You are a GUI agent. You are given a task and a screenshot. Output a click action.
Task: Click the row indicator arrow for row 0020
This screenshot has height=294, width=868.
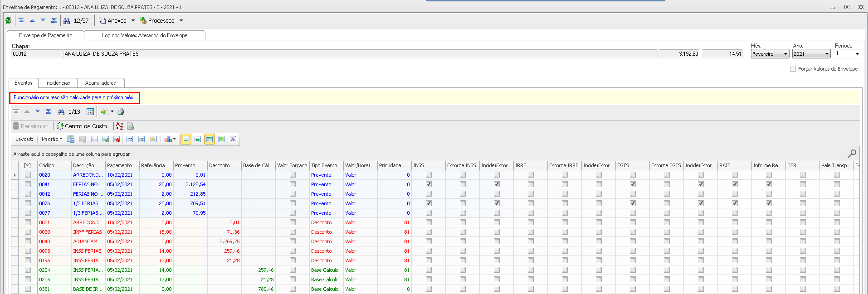(15, 175)
